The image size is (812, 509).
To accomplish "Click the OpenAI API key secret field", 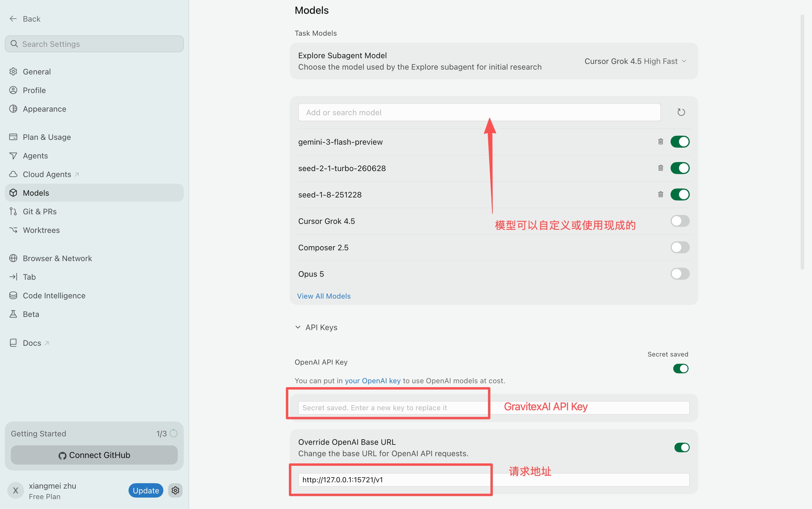I will (x=494, y=408).
